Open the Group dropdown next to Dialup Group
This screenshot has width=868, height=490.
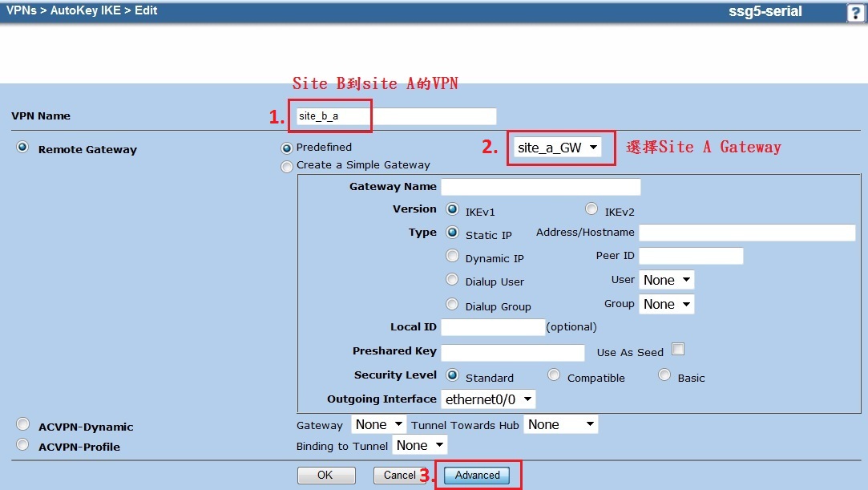[667, 304]
